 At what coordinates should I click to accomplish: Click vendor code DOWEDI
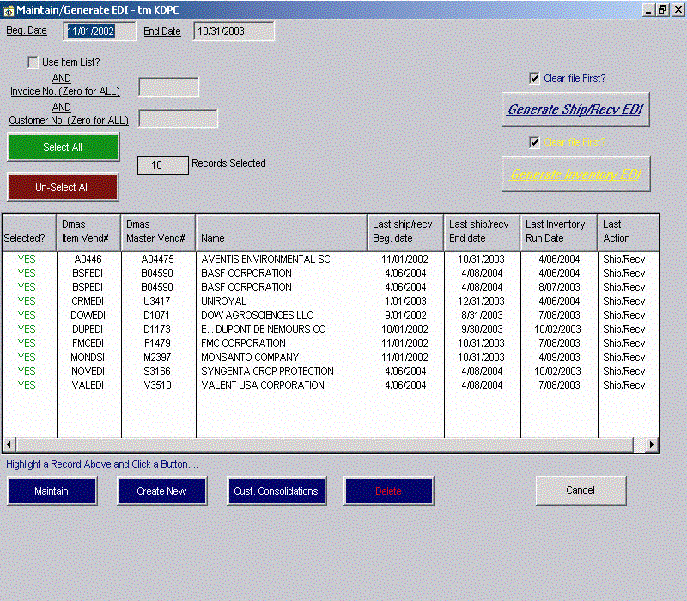88,315
